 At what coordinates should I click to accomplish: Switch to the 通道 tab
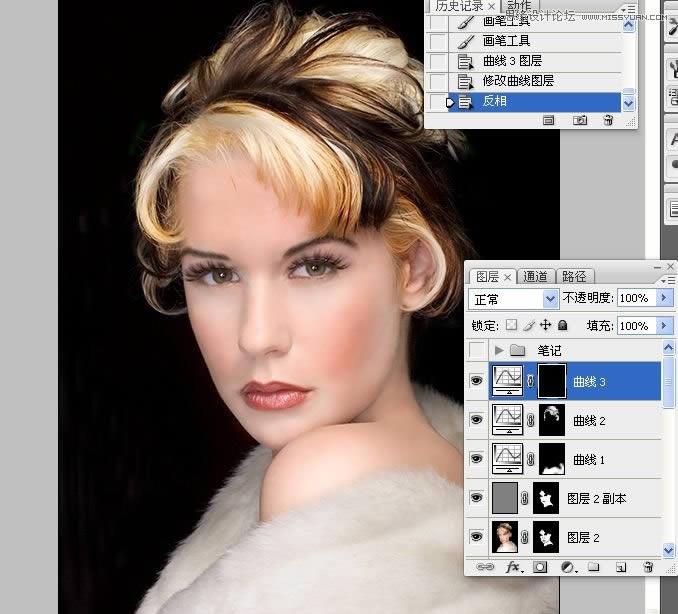coord(536,276)
